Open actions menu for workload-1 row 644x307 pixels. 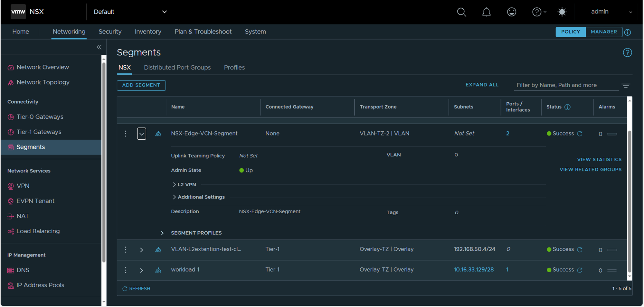tap(126, 270)
